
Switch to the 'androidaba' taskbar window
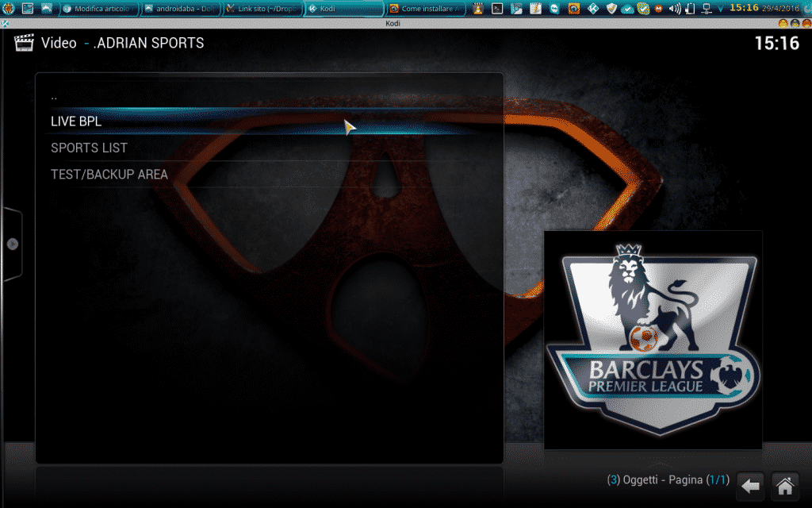click(x=181, y=9)
